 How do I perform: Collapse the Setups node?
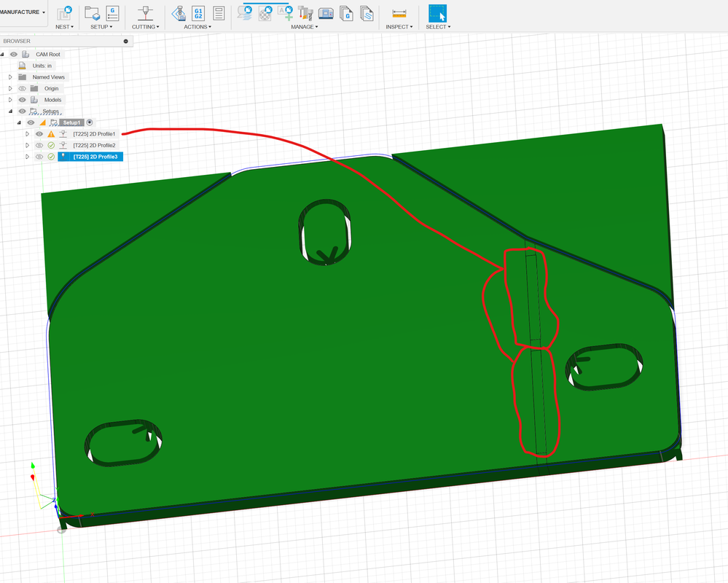[x=10, y=111]
